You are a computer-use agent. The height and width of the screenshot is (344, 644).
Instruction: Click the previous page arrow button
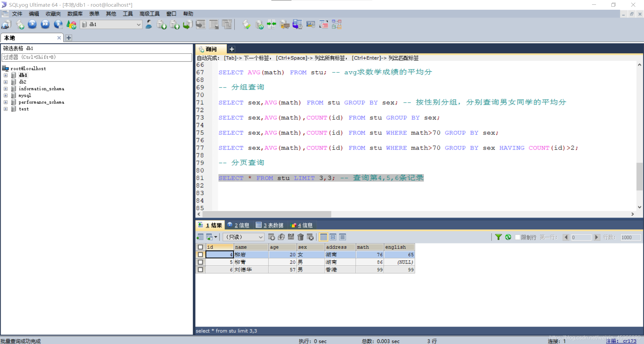[566, 237]
